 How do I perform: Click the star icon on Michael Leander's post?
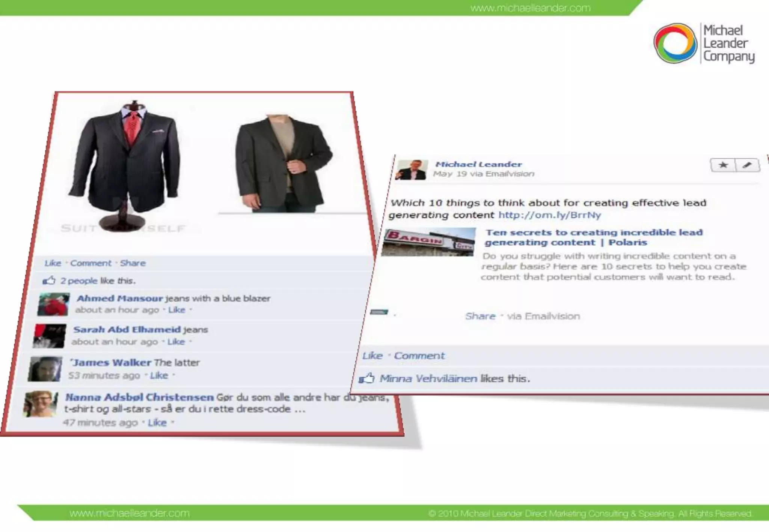click(x=723, y=165)
